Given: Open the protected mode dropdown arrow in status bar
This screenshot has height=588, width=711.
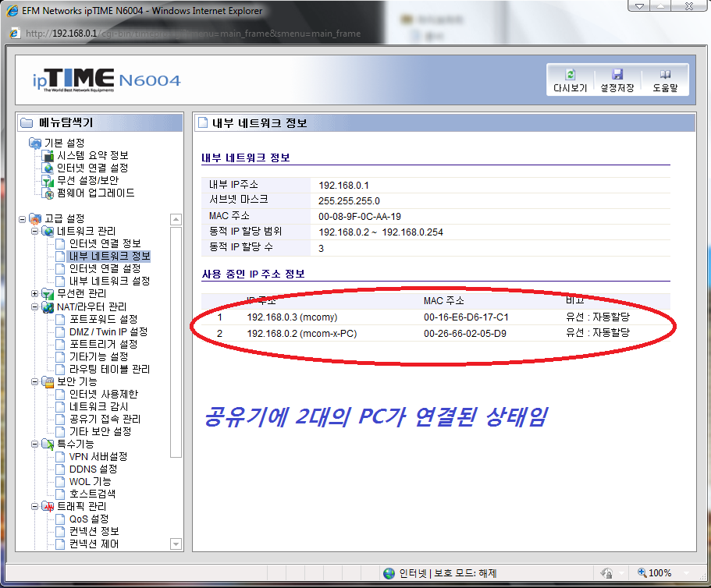Looking at the screenshot, I should point(621,573).
